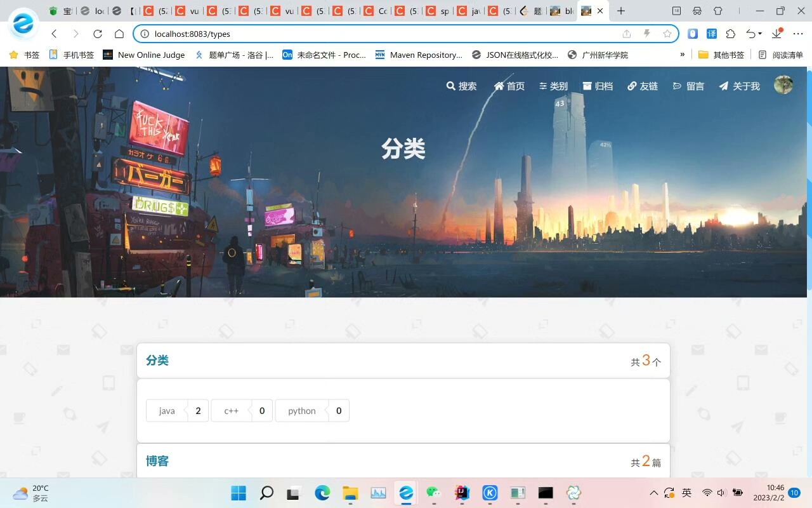Click the browser window count icon

(x=676, y=11)
